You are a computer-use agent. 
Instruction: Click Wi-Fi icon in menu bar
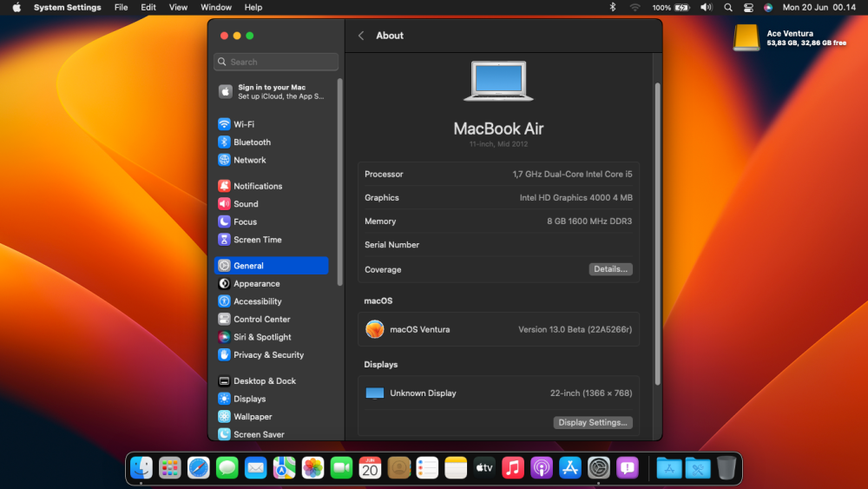(x=635, y=7)
